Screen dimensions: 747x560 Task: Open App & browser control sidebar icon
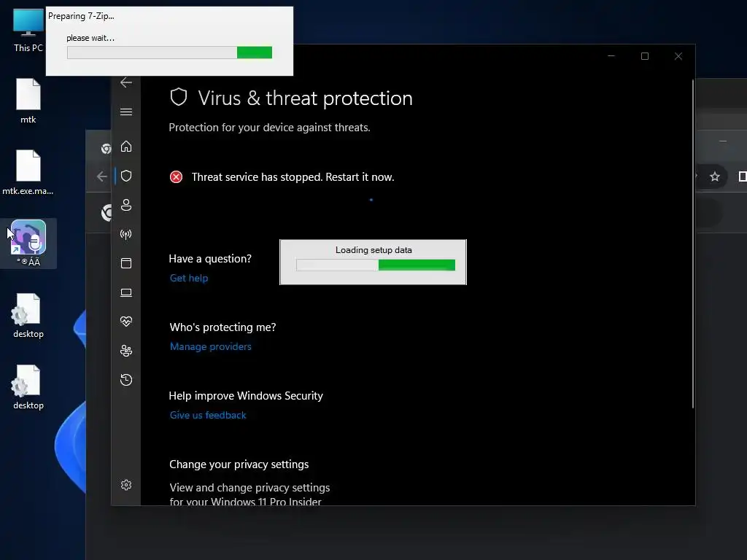point(125,263)
